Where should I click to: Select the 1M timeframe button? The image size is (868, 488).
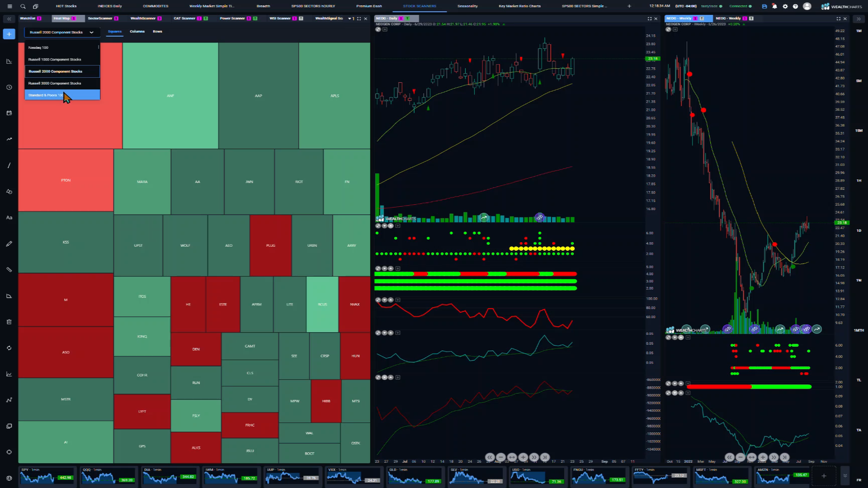[859, 31]
